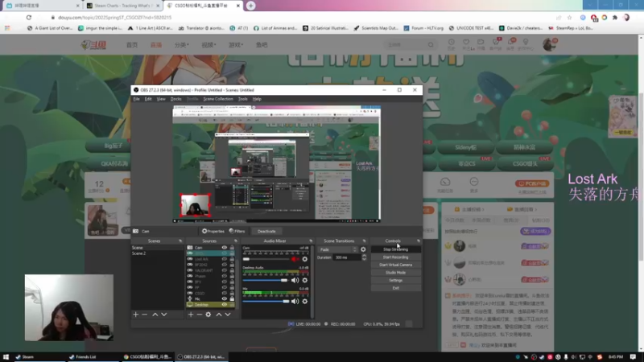
Task: Pop out the Controls dock
Action: click(419, 241)
